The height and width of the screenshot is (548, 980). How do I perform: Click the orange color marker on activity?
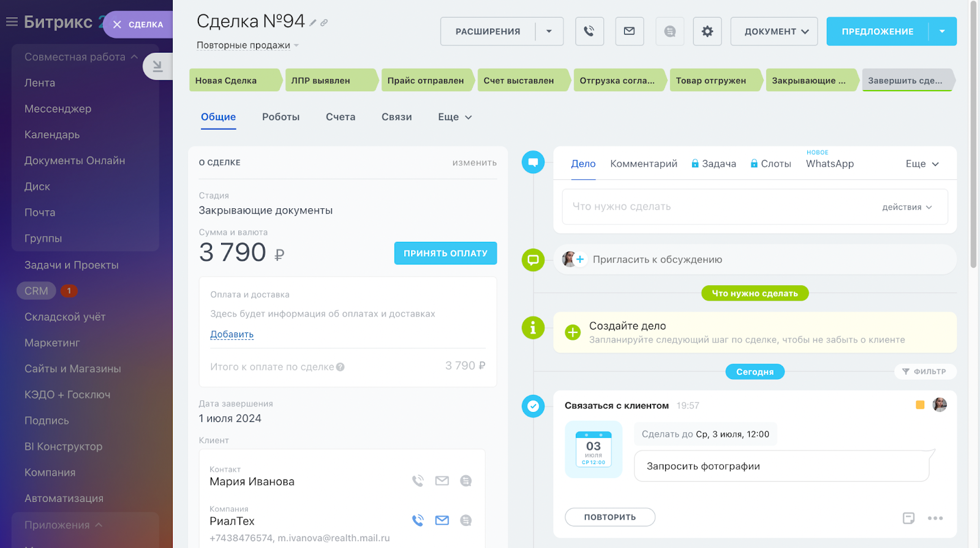(x=920, y=405)
